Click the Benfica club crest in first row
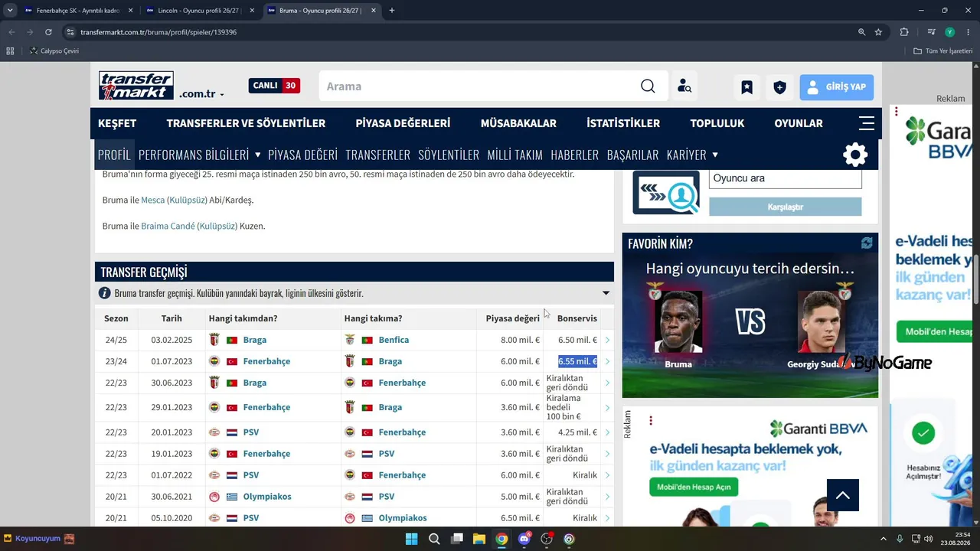 (350, 340)
